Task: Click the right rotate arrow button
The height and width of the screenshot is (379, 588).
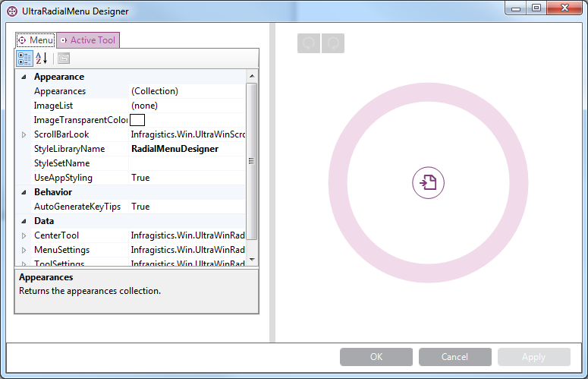Action: pos(333,44)
